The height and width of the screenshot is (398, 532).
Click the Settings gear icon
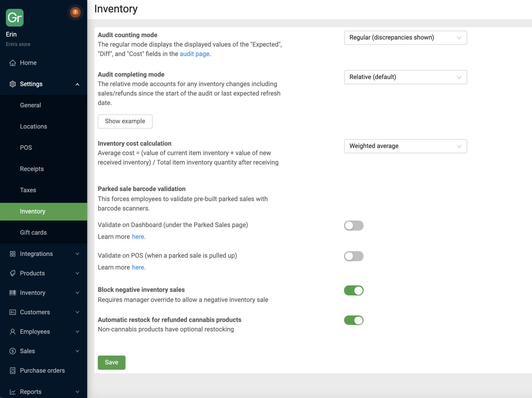tap(13, 84)
